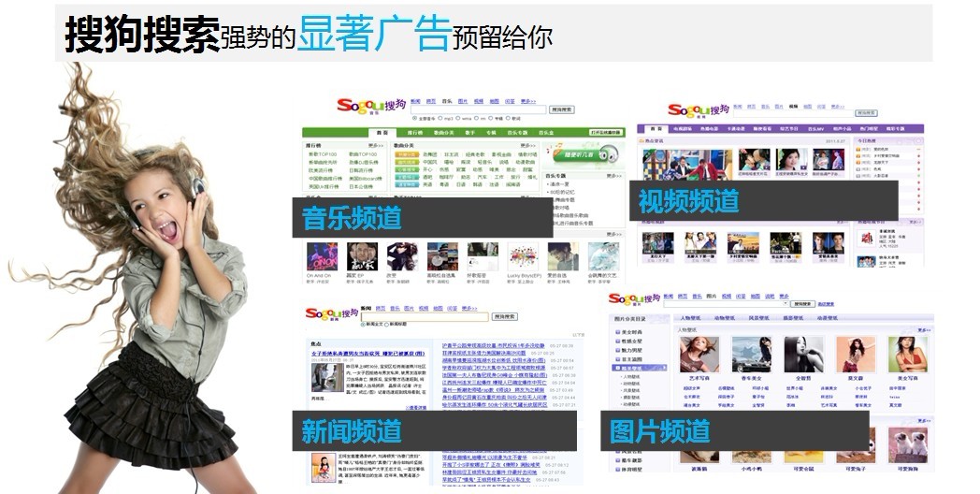
Task: Open the search box dropdown arrow on the picture page
Action: pyautogui.click(x=785, y=303)
